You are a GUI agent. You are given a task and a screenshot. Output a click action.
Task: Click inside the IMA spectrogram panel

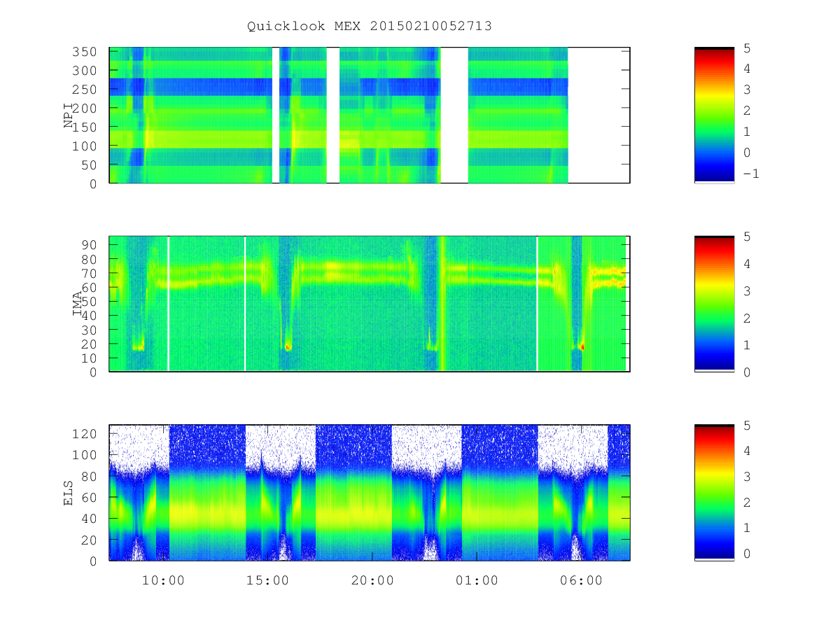(370, 303)
